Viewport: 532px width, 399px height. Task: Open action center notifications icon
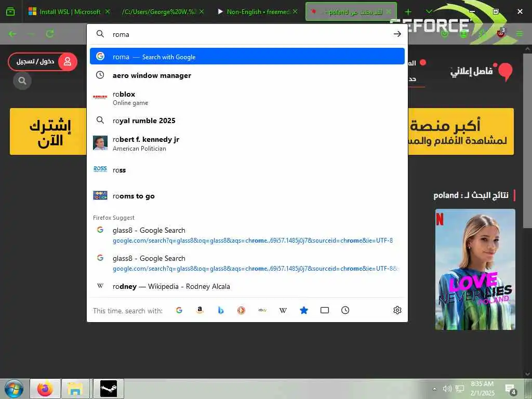point(510,390)
